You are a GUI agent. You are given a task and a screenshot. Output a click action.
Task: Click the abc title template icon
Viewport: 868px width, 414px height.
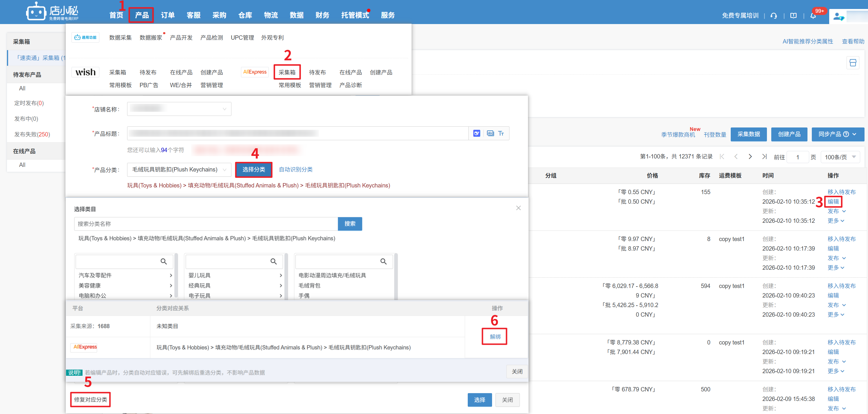click(490, 134)
